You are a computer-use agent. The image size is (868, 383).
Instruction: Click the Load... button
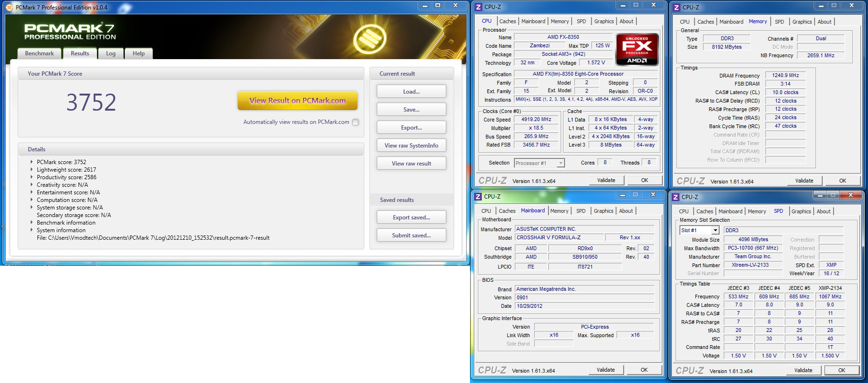411,92
